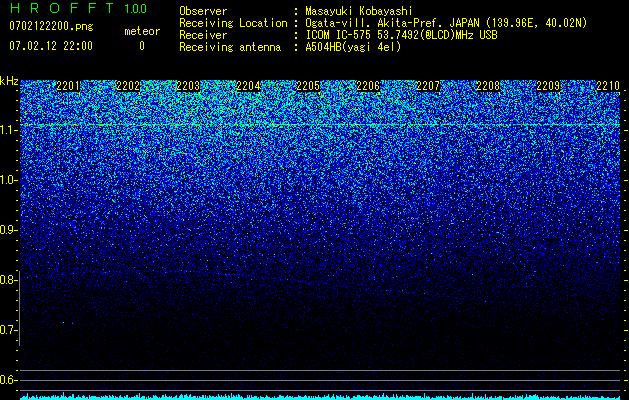This screenshot has height=400, width=629.
Task: Click time marker 2207
Action: pos(428,86)
